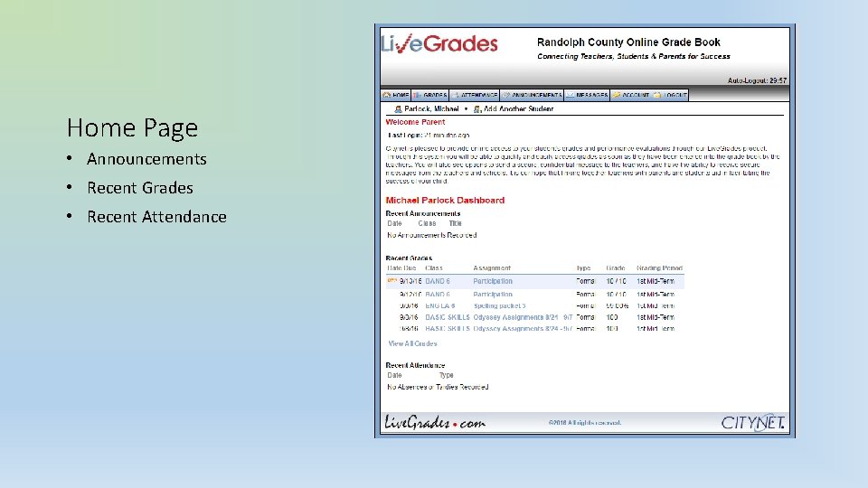Select the Parlock, Michael student name
The height and width of the screenshot is (488, 868).
pyautogui.click(x=431, y=109)
